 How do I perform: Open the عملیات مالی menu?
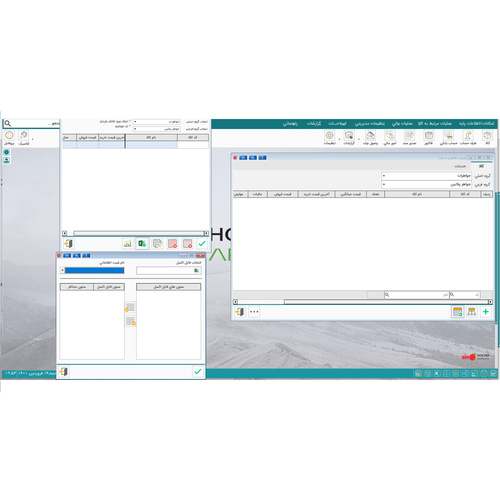click(402, 124)
